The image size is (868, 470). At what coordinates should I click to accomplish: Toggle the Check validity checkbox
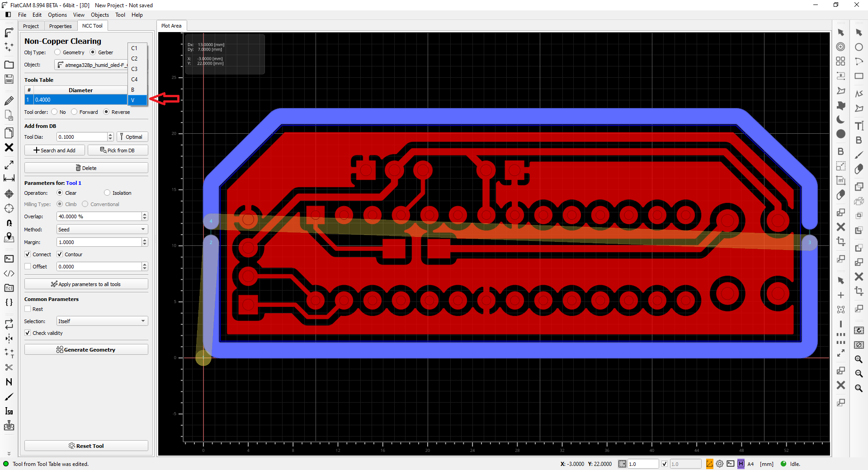click(x=28, y=333)
